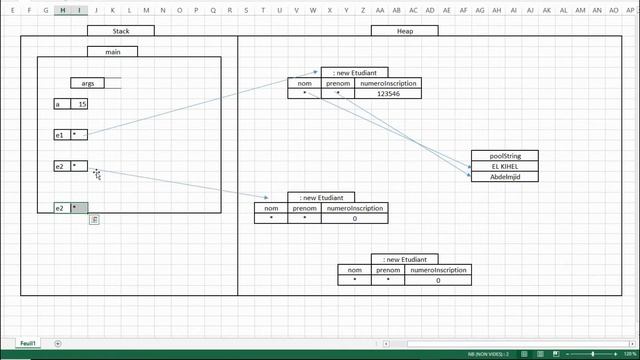Open the Feuil1 sheet tab

pyautogui.click(x=28, y=343)
